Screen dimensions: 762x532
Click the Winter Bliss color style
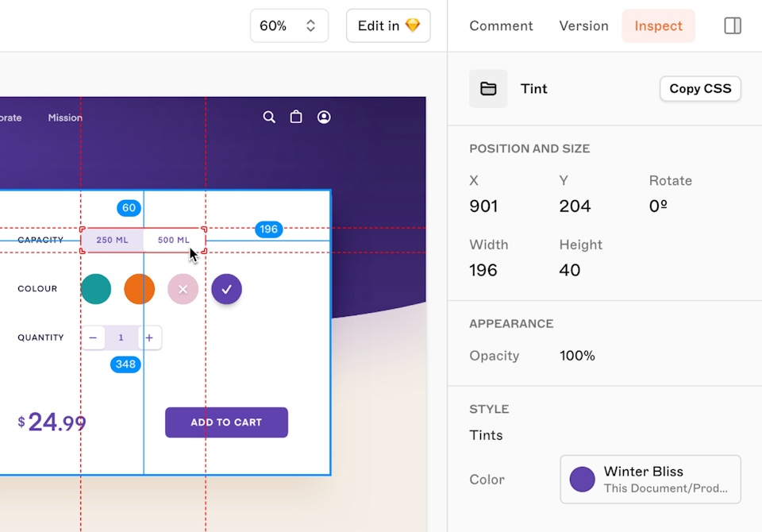tap(650, 479)
